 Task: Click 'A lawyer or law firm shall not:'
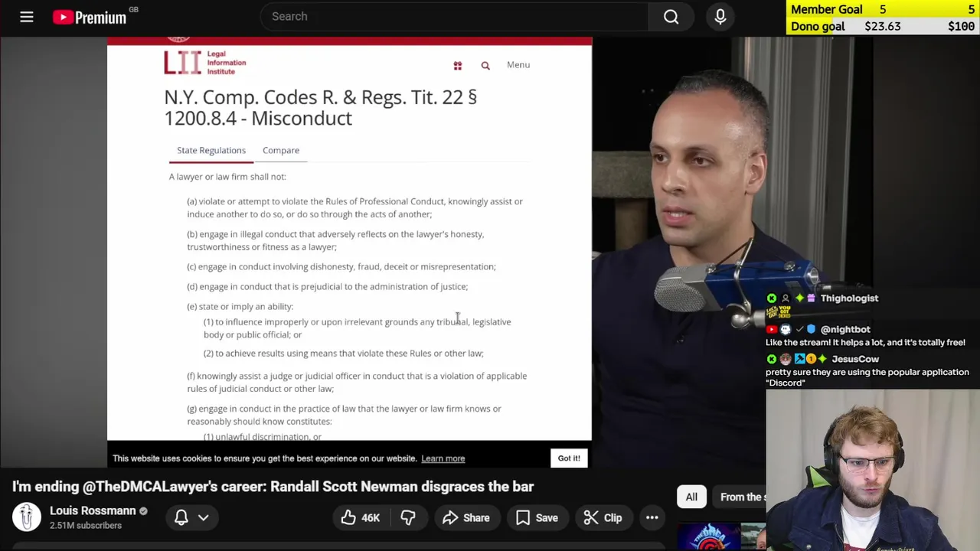[x=227, y=177]
